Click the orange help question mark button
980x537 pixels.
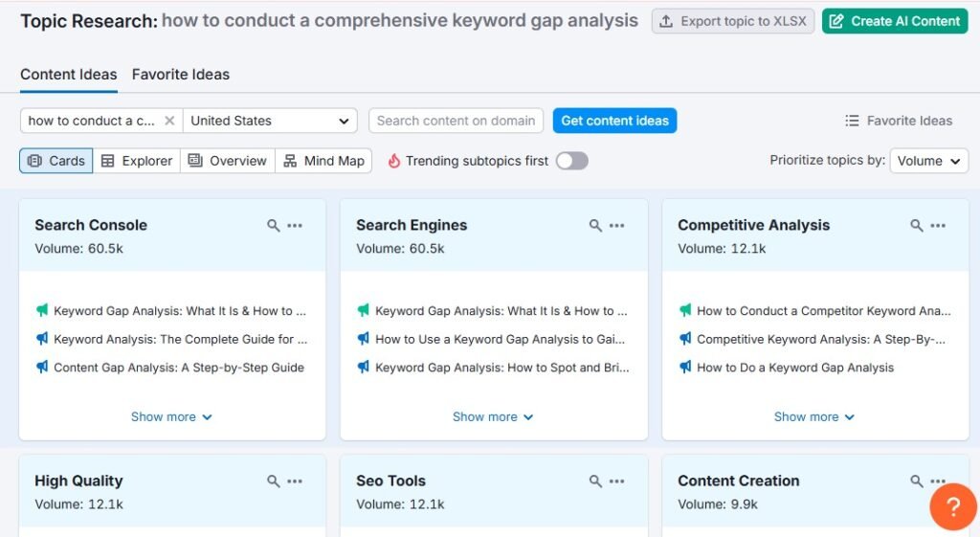[x=953, y=506]
